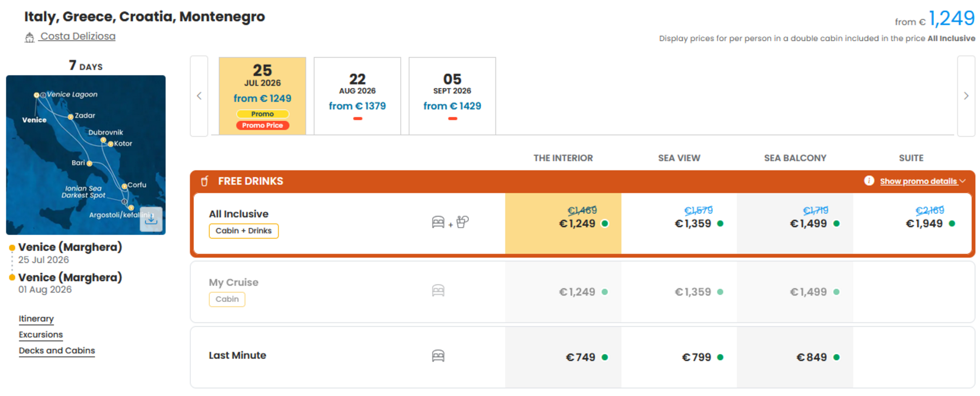
Task: Open the promo info icon
Action: 869,181
